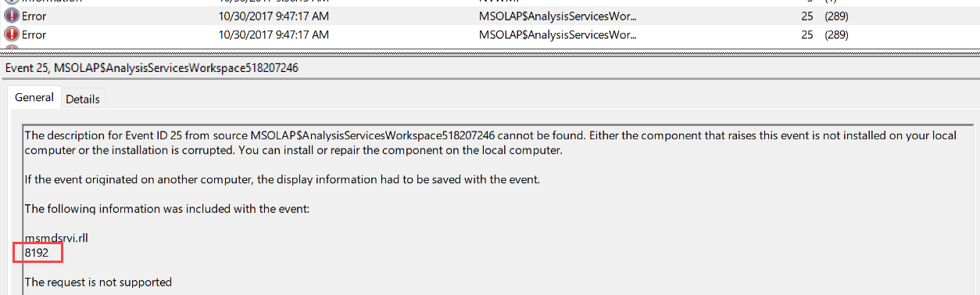Select the first Error event's Level label
The height and width of the screenshot is (295, 980).
(x=34, y=16)
